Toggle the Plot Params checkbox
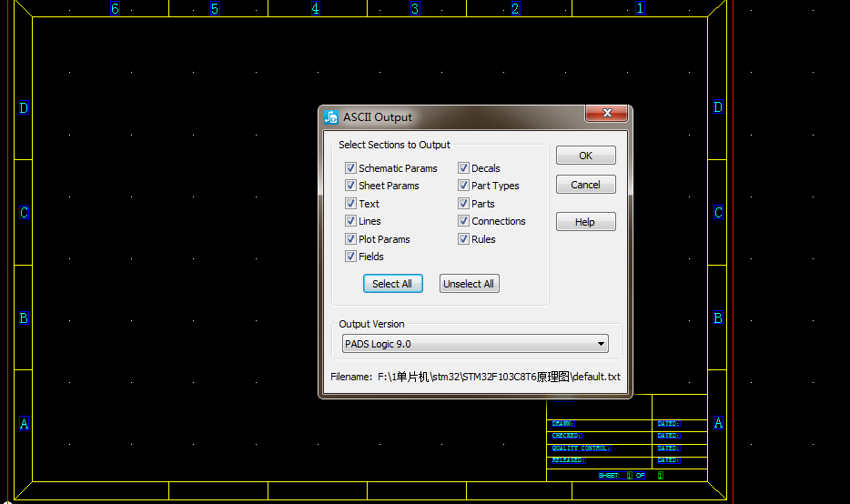Image resolution: width=850 pixels, height=504 pixels. (x=350, y=238)
